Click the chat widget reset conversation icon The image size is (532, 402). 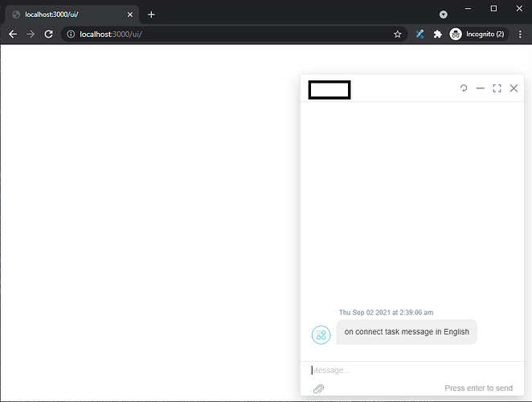[464, 88]
